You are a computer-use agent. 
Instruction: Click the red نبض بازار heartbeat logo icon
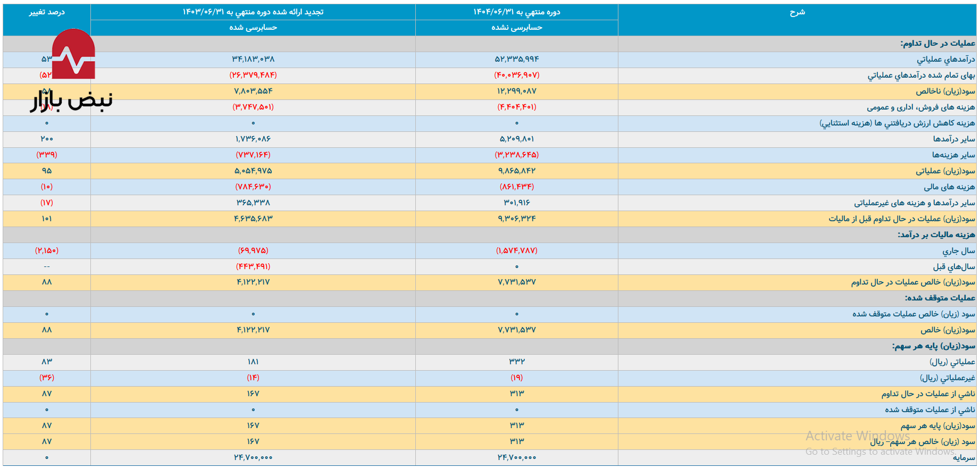tap(74, 54)
